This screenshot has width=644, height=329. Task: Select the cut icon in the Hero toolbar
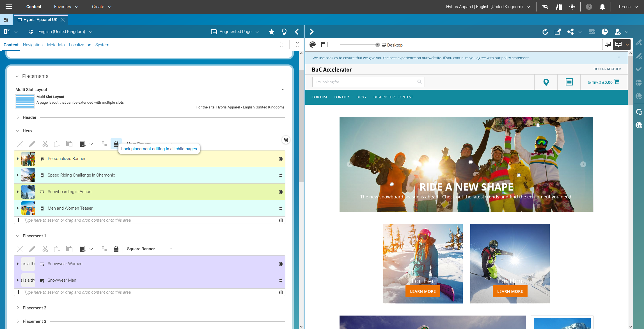[45, 143]
